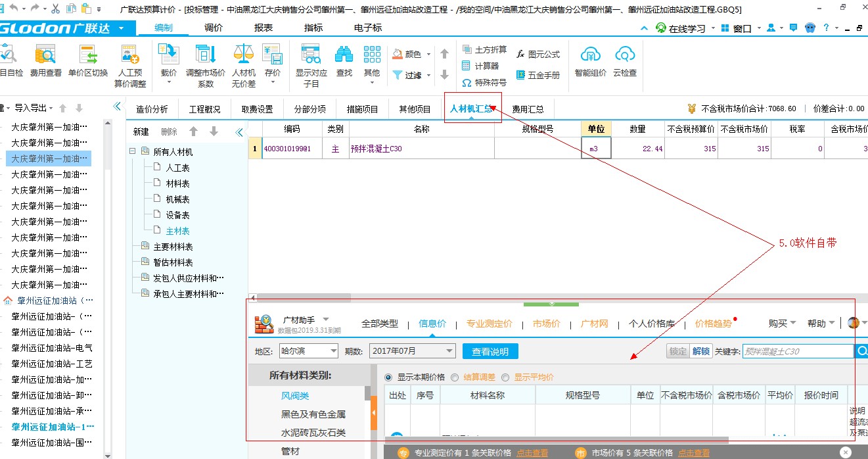
Task: Click the 解锁 unlock button
Action: point(700,351)
